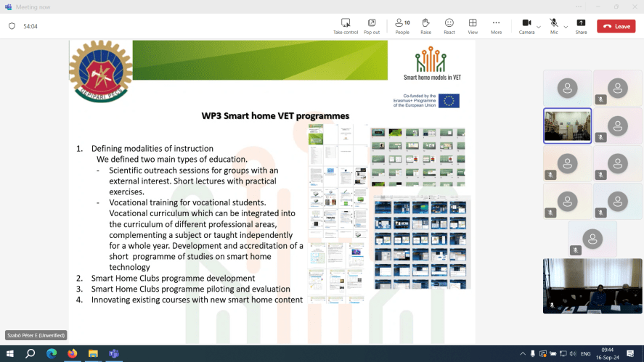Viewport: 644px width, 362px height.
Task: Open the View layout options
Action: [x=473, y=26]
